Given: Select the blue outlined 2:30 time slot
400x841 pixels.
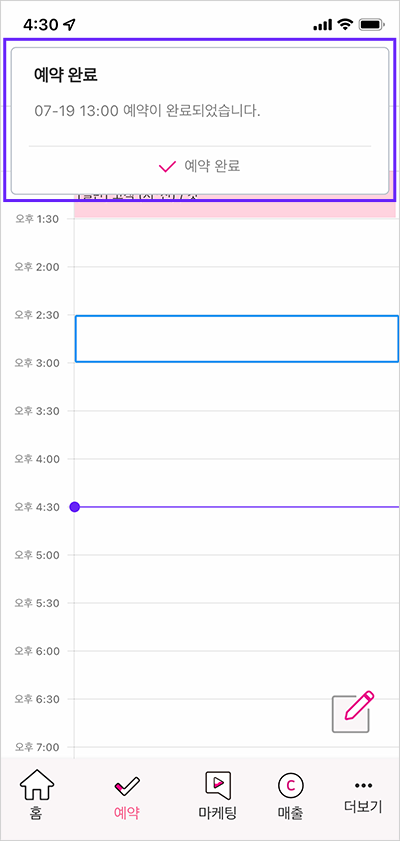Looking at the screenshot, I should pos(236,339).
